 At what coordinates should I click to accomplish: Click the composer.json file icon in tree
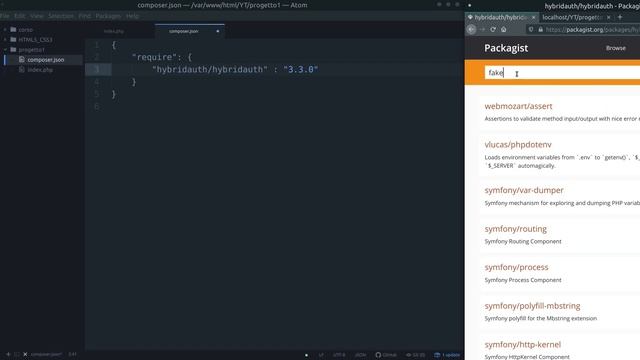[22, 60]
